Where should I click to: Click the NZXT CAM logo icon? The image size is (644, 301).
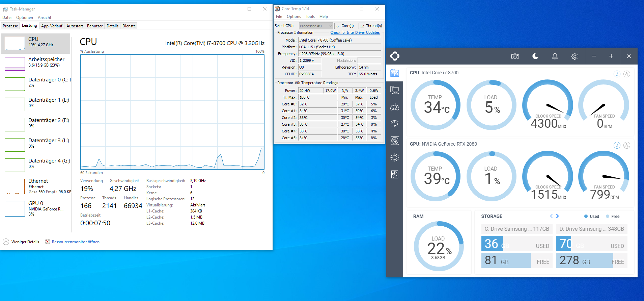395,56
